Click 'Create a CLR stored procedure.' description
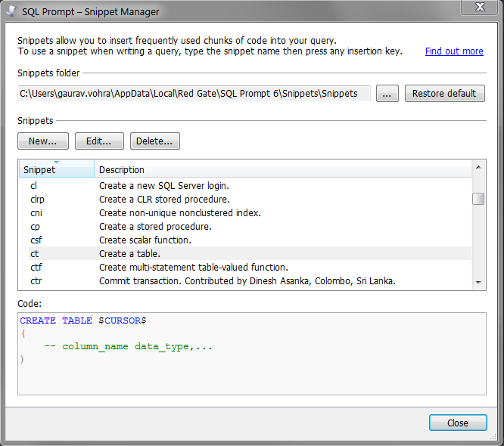Image resolution: width=504 pixels, height=446 pixels. [164, 199]
